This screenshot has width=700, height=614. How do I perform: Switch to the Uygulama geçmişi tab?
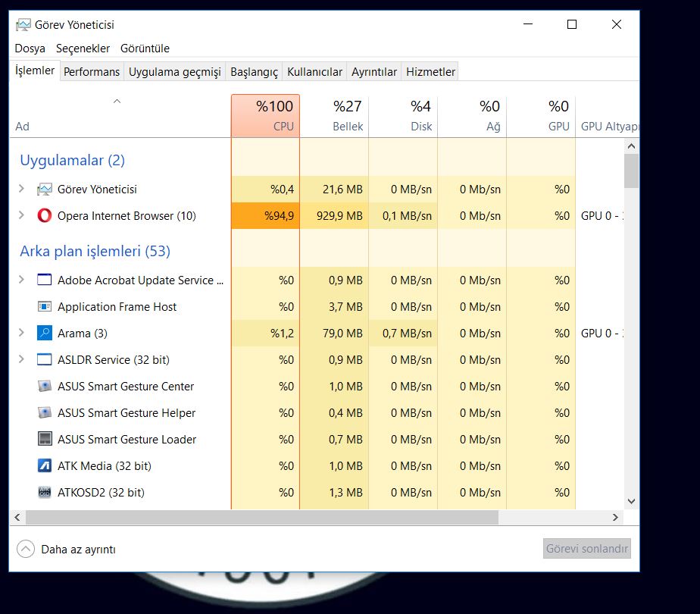pos(174,72)
